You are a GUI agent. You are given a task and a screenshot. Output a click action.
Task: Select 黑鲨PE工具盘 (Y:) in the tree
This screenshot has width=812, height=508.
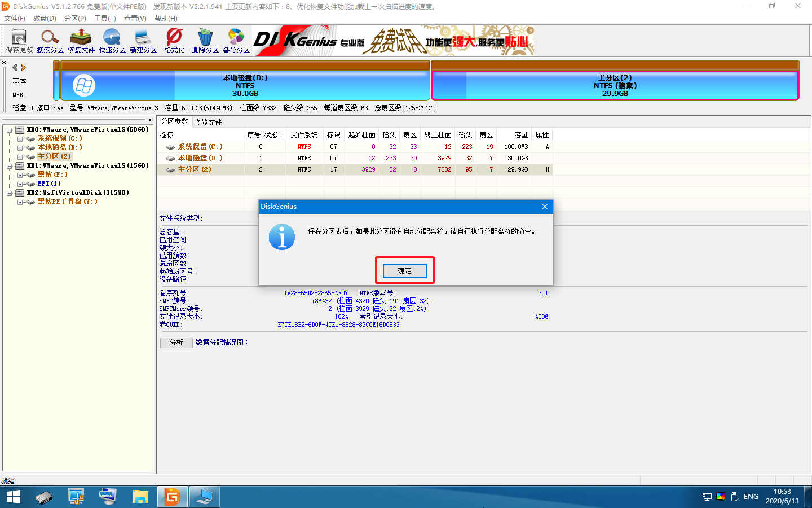click(67, 202)
